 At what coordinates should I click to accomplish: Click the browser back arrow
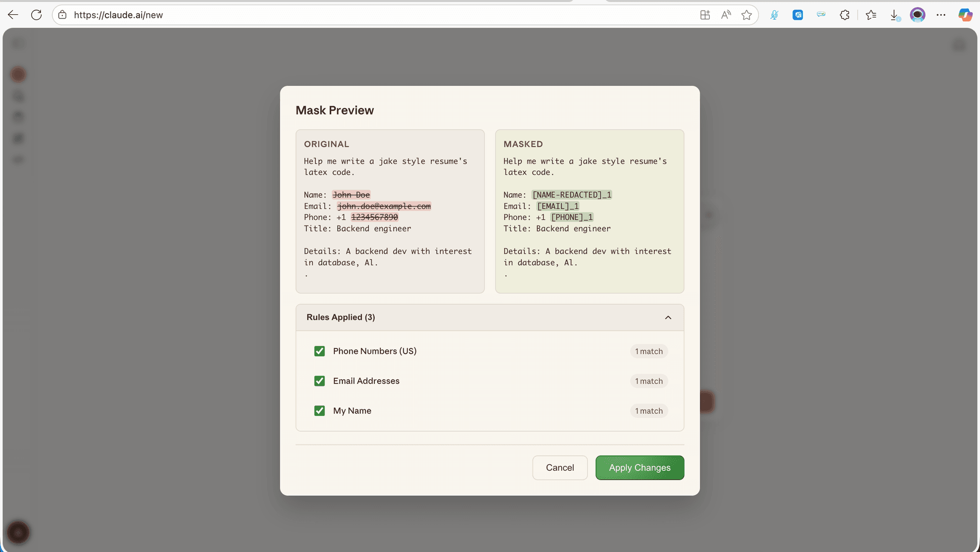13,15
